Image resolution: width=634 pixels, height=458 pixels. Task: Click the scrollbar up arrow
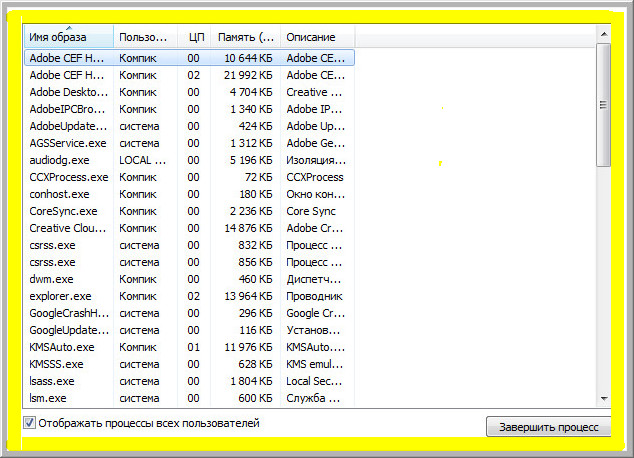604,34
